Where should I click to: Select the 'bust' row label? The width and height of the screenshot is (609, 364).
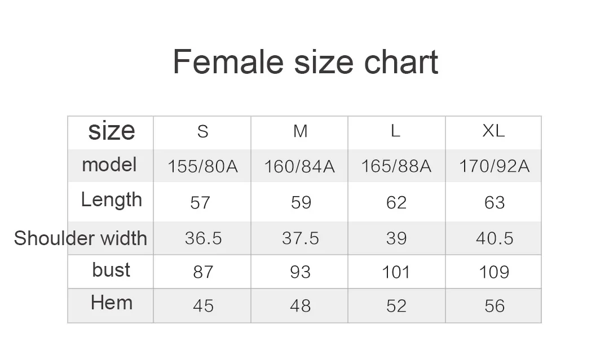111,270
